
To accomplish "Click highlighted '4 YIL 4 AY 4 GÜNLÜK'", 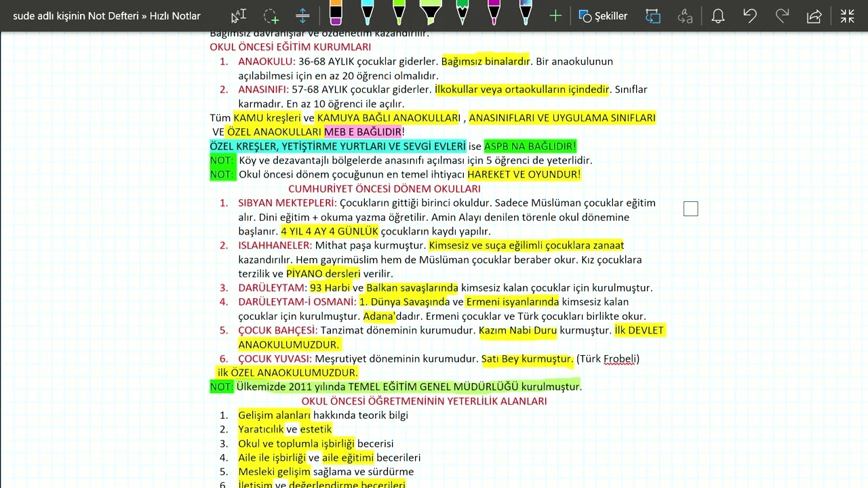I will click(x=330, y=231).
